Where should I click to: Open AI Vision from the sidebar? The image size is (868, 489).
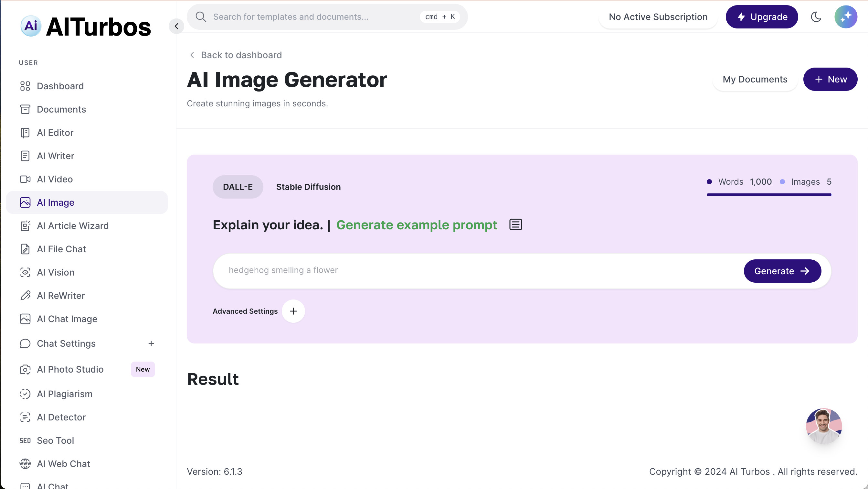coord(55,272)
